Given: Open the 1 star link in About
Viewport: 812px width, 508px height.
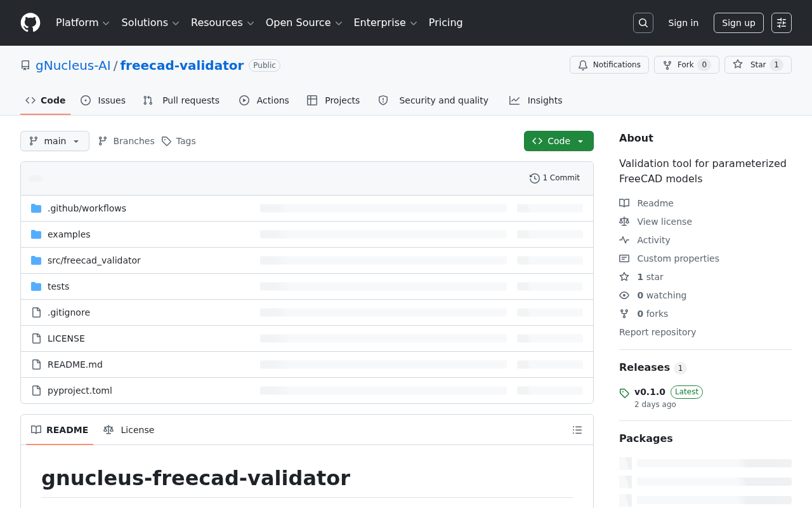Looking at the screenshot, I should (x=650, y=277).
